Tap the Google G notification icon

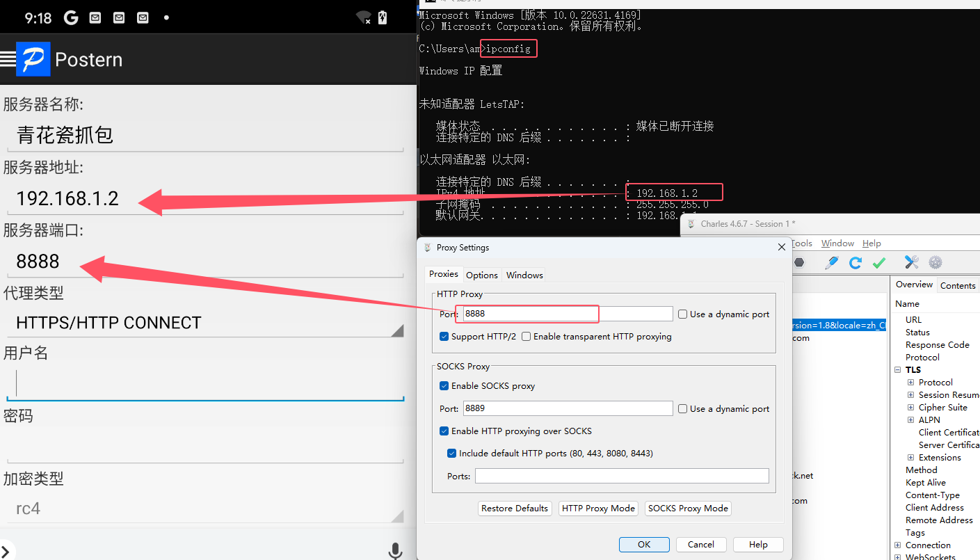click(x=71, y=17)
